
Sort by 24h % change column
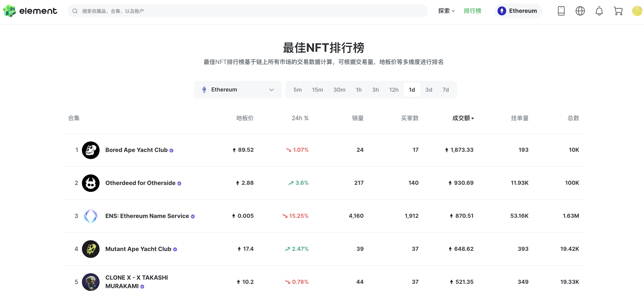pyautogui.click(x=300, y=118)
